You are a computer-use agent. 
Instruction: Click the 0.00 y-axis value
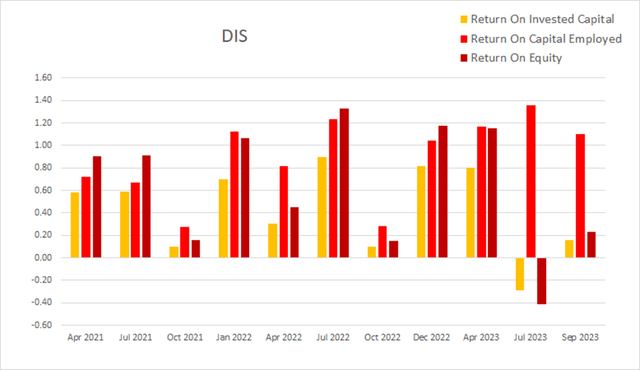43,258
